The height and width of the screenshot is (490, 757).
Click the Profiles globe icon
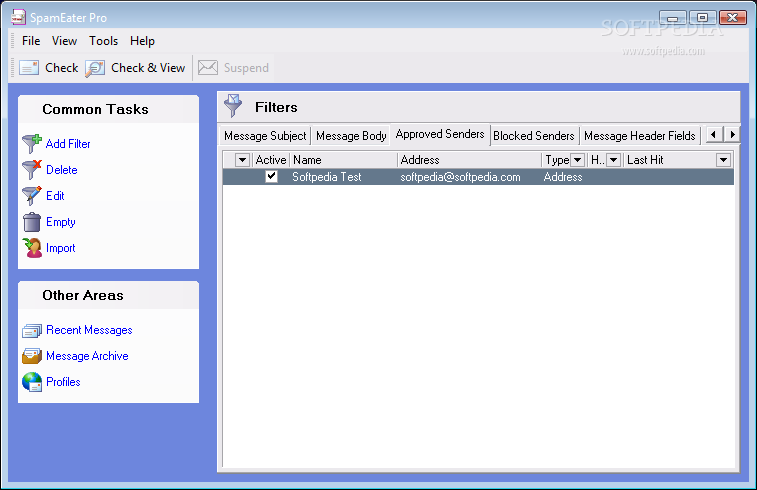(32, 382)
